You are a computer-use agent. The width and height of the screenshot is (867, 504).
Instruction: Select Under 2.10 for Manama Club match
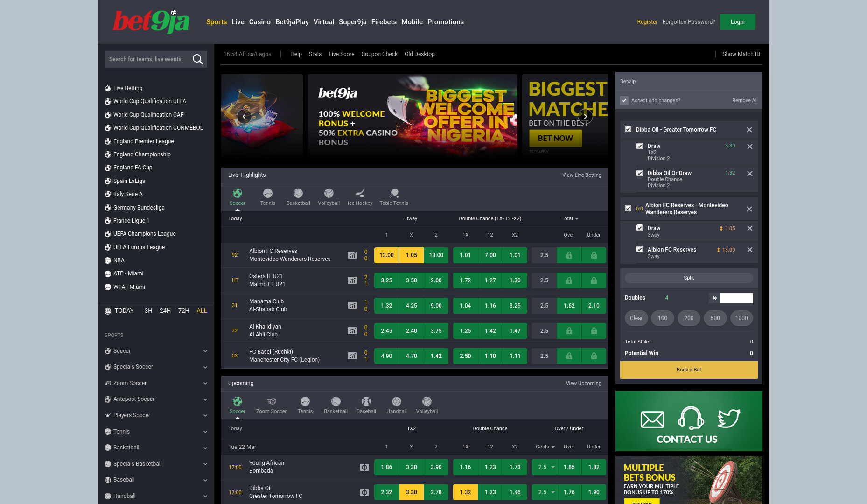tap(594, 306)
